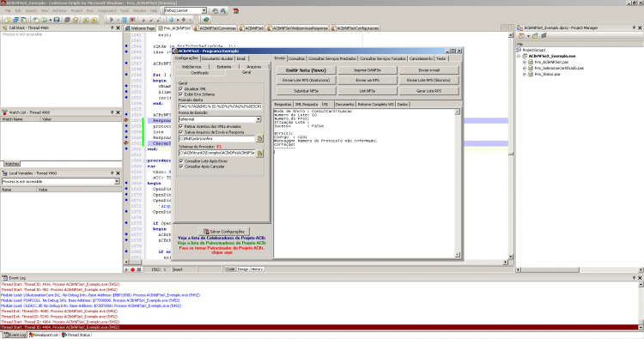
Task: Click the Activate icon in Project Manager toolbar
Action: click(521, 36)
